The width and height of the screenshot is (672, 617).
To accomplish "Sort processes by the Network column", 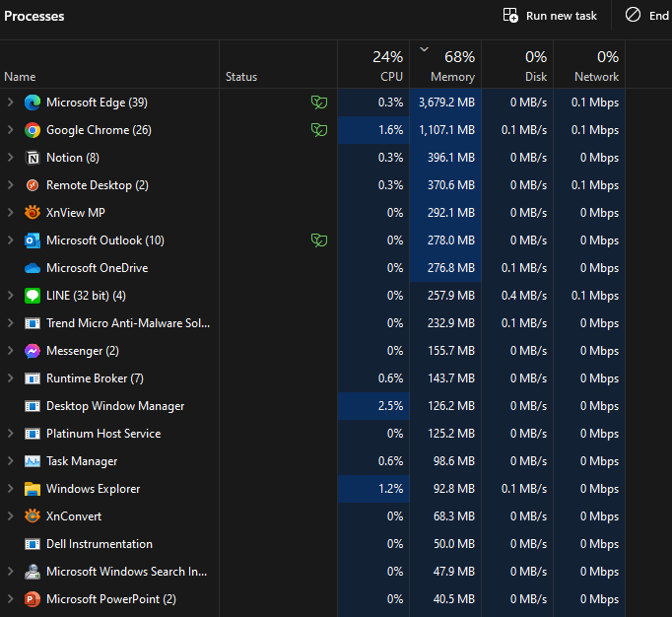I will pos(589,65).
